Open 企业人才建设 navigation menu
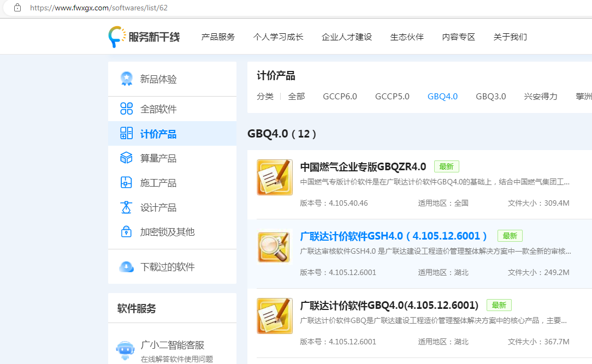The height and width of the screenshot is (364, 592). [347, 37]
